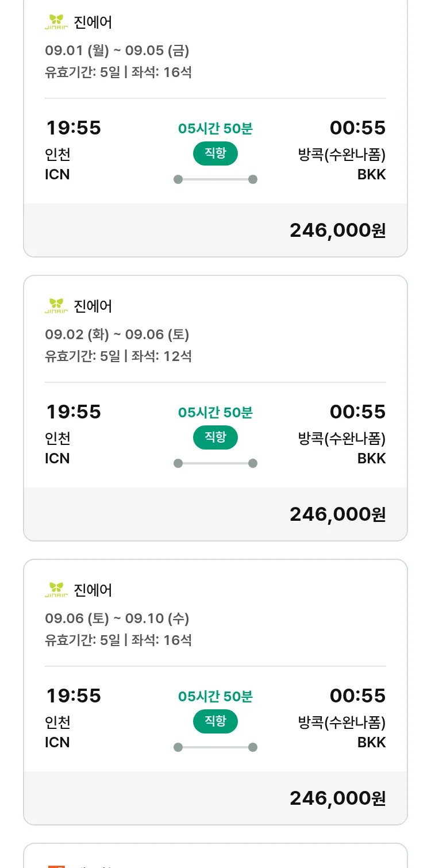
Task: Select the 246,000원 price on 09.06 flight
Action: pos(337,798)
